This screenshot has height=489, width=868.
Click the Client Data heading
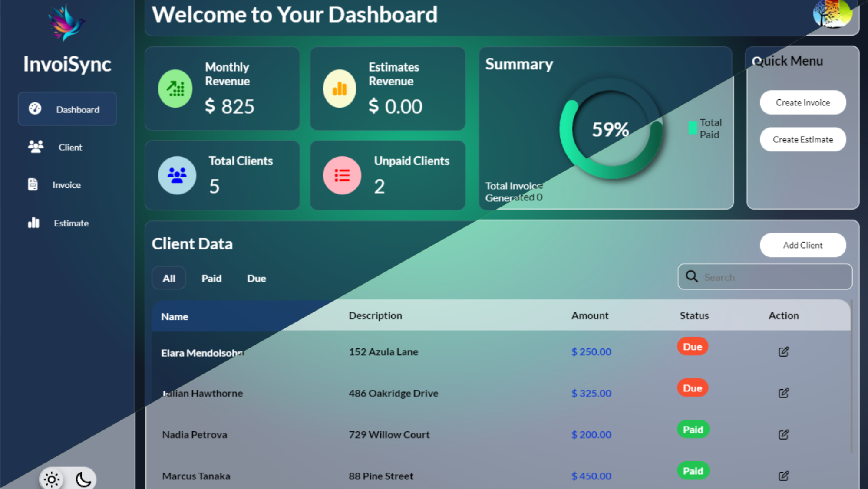192,243
